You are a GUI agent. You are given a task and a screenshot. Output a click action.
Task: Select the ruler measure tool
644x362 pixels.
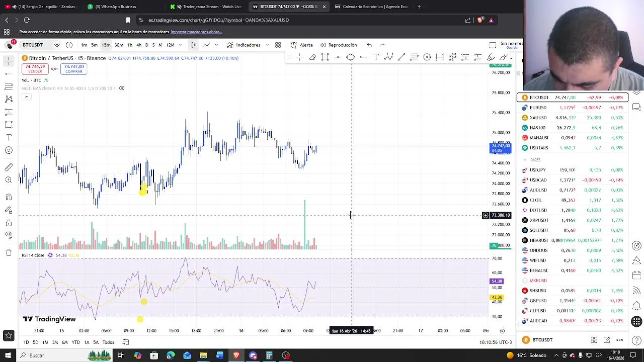coord(9,167)
